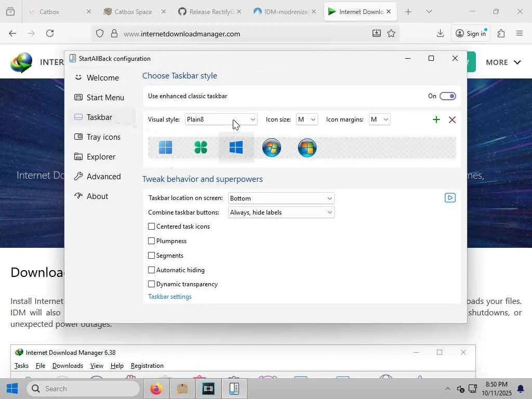Enable the Dynamic transparency checkbox
The image size is (532, 399).
[151, 284]
